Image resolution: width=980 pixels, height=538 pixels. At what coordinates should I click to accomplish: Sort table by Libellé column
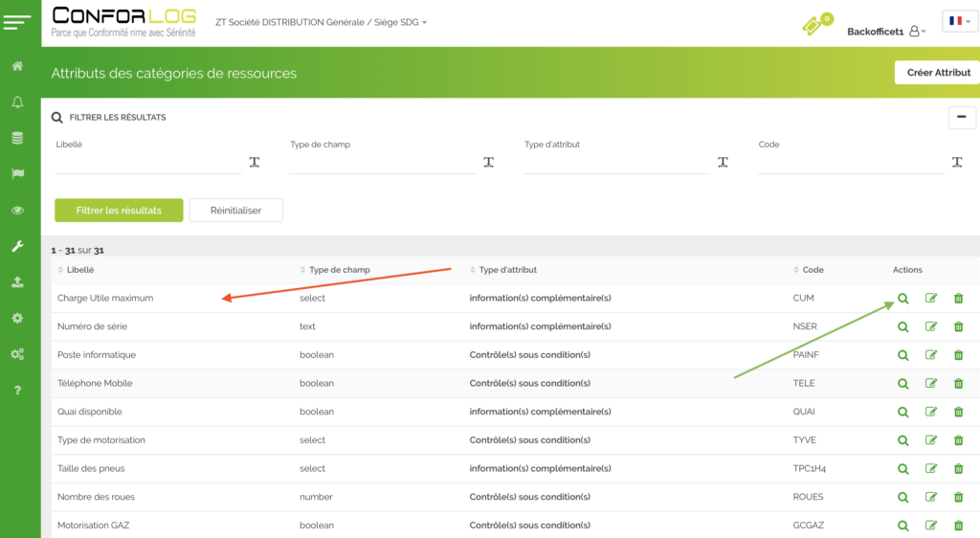pos(80,270)
